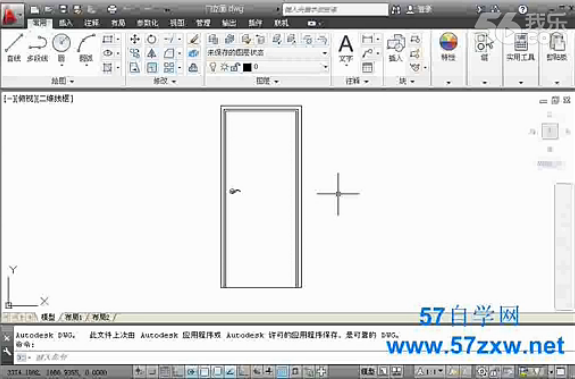The height and width of the screenshot is (379, 575).
Task: Select the Text annotation tool
Action: pyautogui.click(x=345, y=49)
